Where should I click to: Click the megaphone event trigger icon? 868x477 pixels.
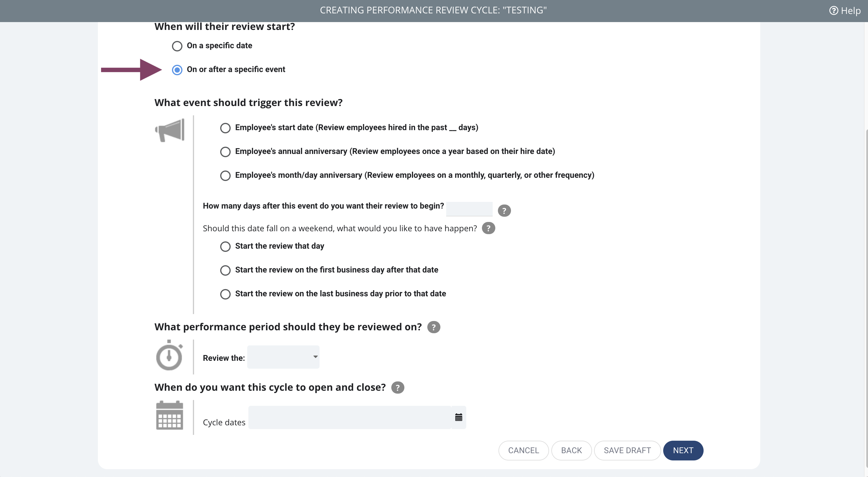pyautogui.click(x=170, y=130)
